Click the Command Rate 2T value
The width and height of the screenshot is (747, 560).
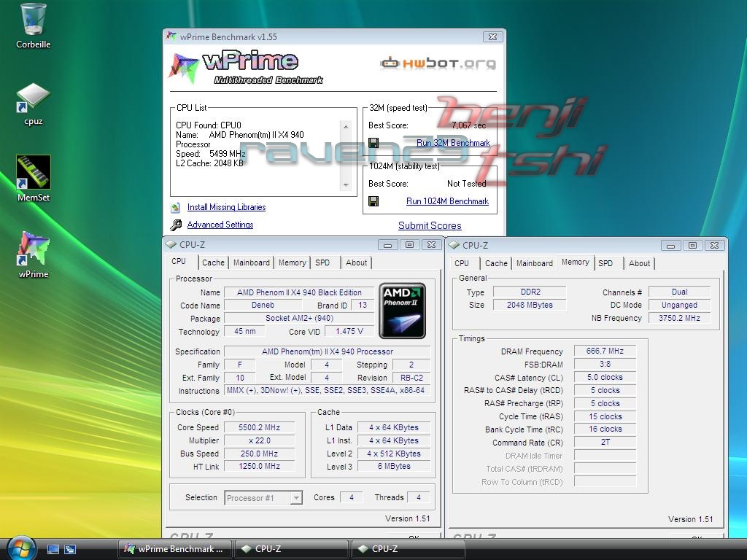[x=605, y=443]
